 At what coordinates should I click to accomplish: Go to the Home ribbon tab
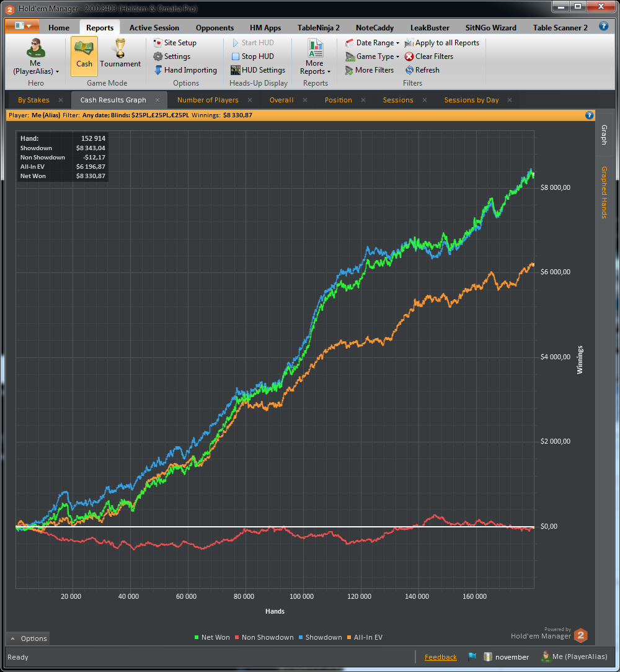[x=59, y=28]
